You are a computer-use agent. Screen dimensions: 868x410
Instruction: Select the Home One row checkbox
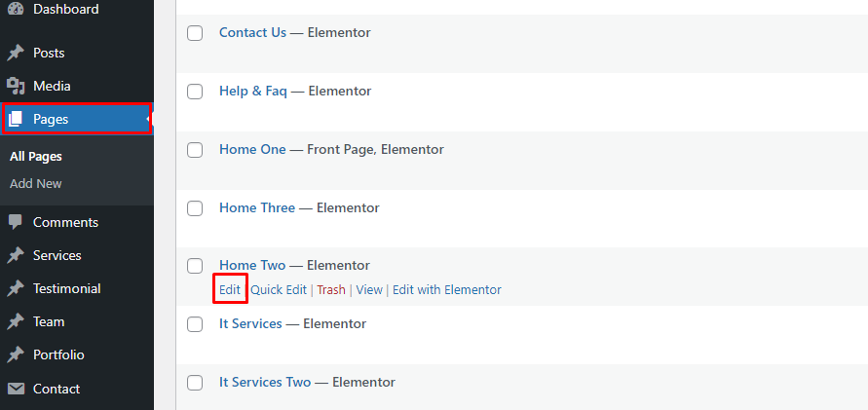coord(195,150)
